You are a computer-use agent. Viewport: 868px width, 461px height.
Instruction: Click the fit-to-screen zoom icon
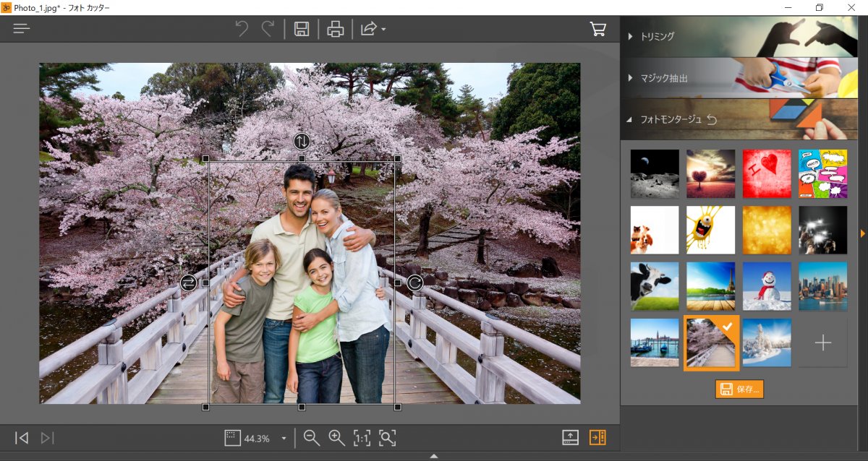click(388, 437)
